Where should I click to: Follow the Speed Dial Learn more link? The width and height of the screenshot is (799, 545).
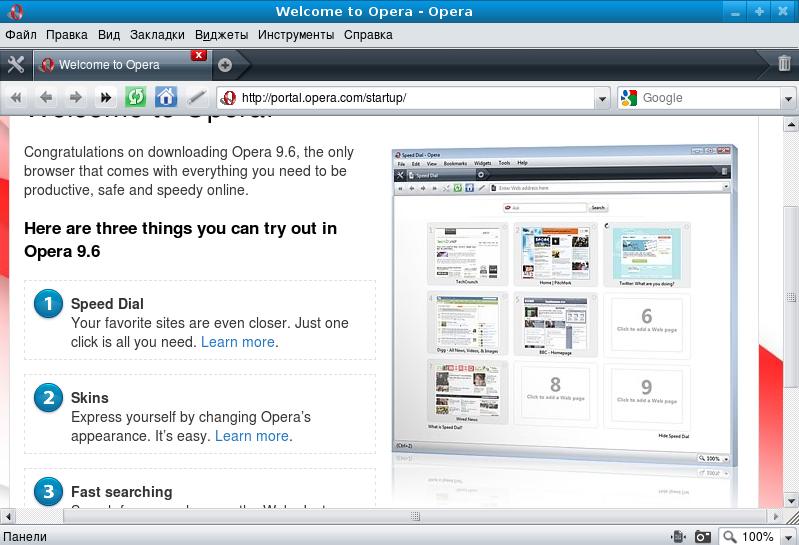click(x=238, y=342)
